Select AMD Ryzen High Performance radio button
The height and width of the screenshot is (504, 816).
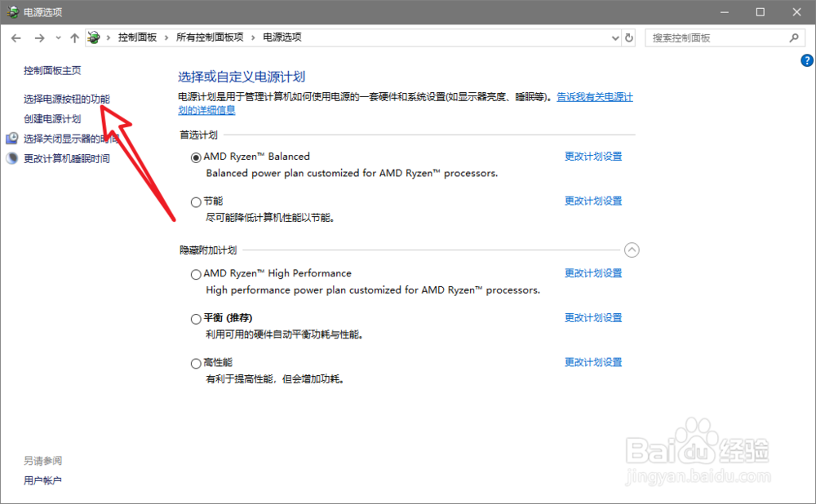click(x=196, y=274)
